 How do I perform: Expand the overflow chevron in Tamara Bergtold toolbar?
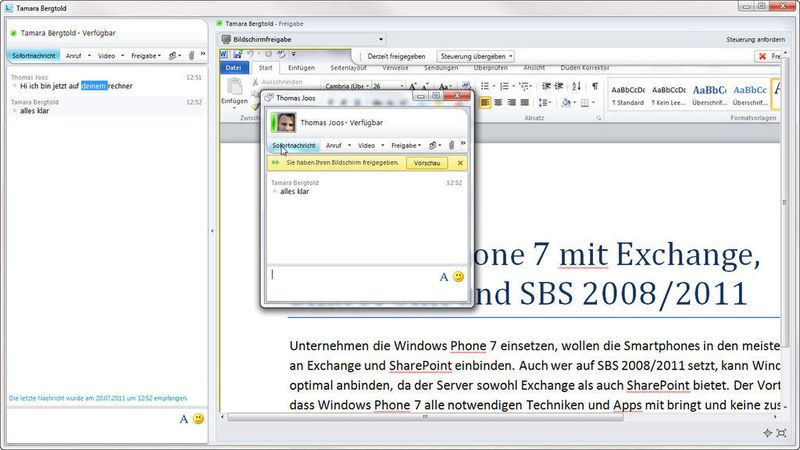203,54
